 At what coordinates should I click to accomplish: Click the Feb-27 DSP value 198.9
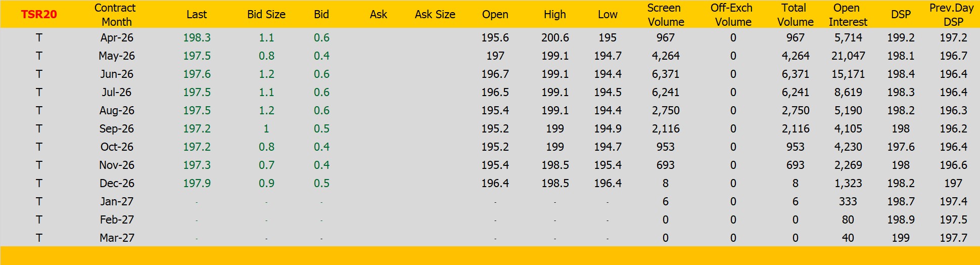pos(901,220)
